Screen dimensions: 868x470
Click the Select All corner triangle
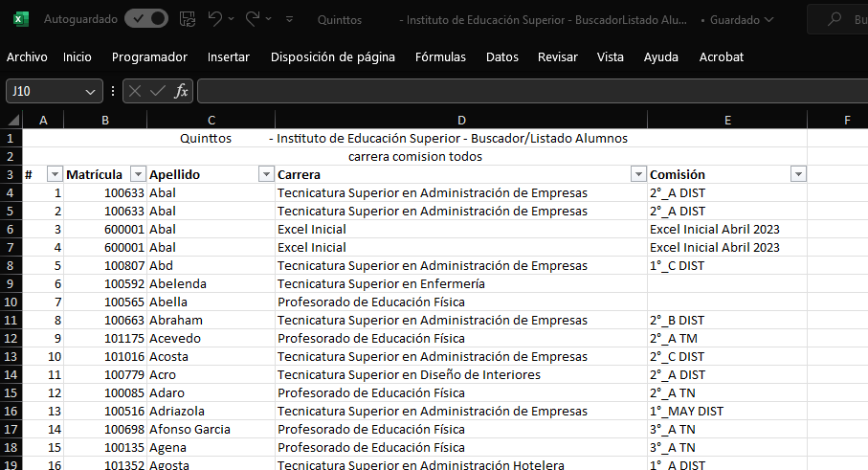pos(11,120)
